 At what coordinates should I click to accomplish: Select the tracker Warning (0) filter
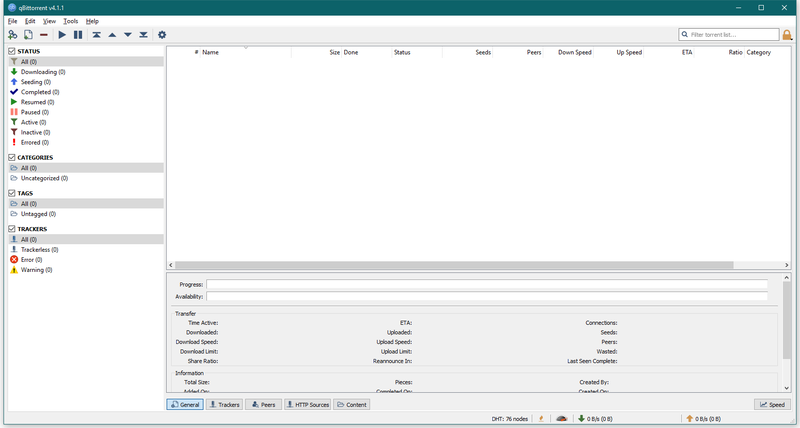[86, 270]
